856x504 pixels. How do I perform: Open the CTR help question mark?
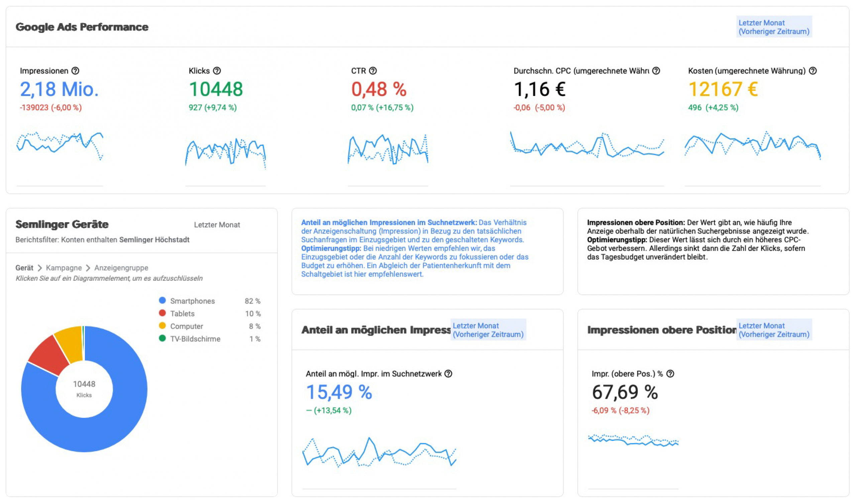point(372,71)
